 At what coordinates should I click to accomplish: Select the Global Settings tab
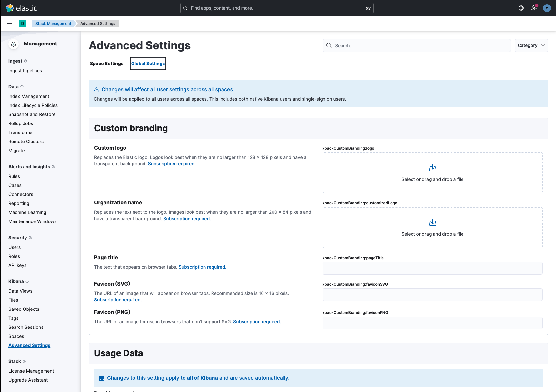click(148, 64)
